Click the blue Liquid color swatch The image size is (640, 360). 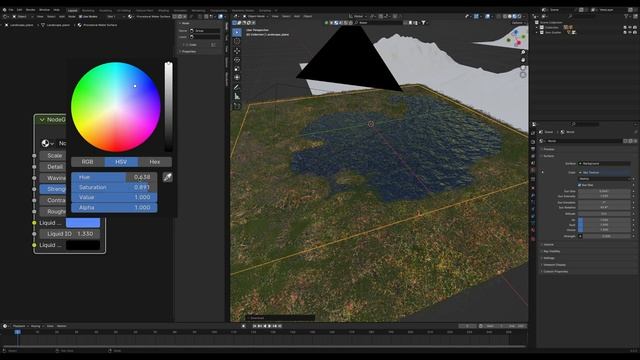click(83, 223)
